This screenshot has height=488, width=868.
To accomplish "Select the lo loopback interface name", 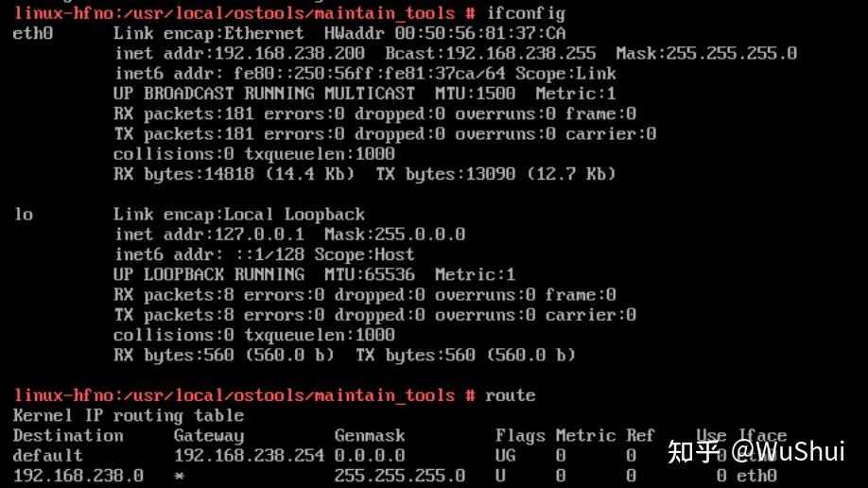I will 24,215.
